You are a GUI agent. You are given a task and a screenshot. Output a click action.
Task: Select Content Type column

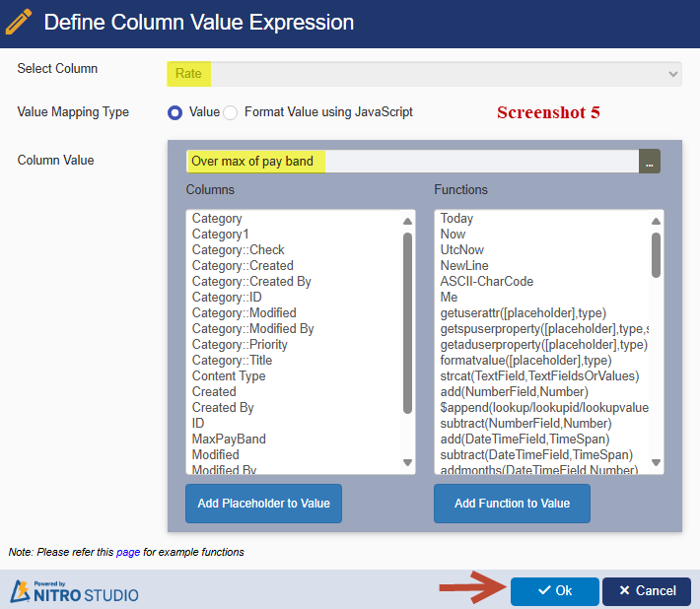tap(229, 376)
